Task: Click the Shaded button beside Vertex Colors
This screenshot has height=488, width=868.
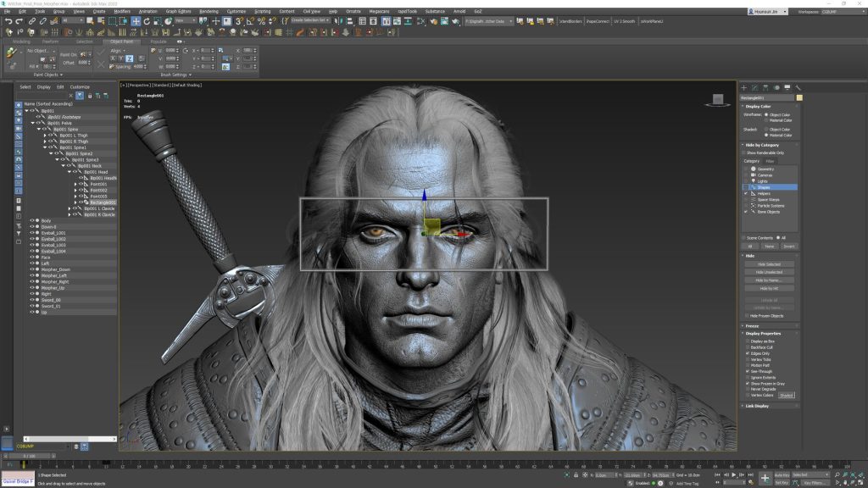Action: [x=786, y=395]
